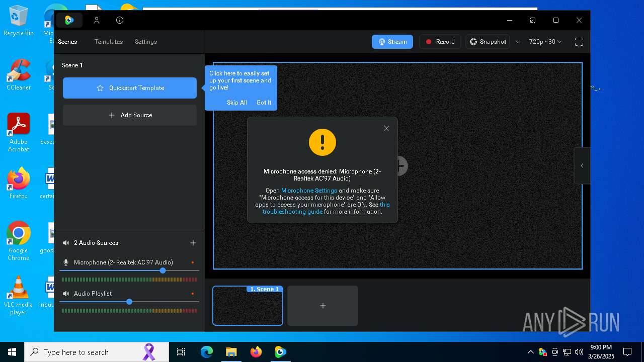Click the taskbar search box
The image size is (644, 362).
97,352
